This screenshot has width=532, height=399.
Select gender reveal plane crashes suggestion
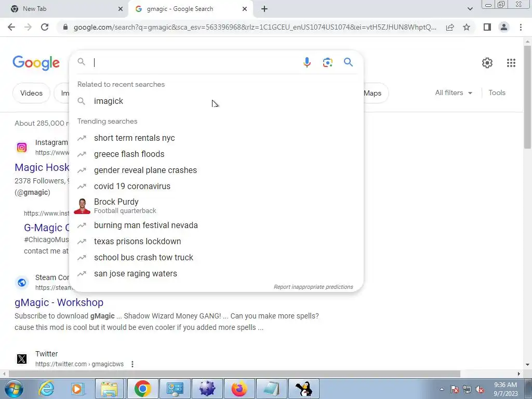(216, 170)
